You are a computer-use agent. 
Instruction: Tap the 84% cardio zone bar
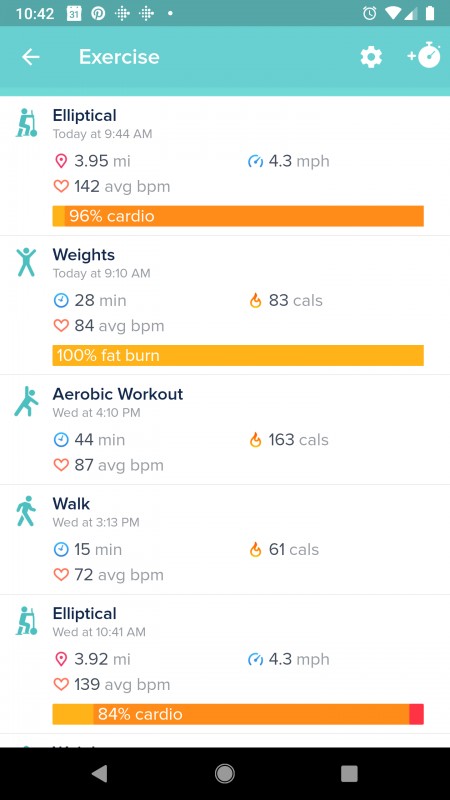pos(238,714)
